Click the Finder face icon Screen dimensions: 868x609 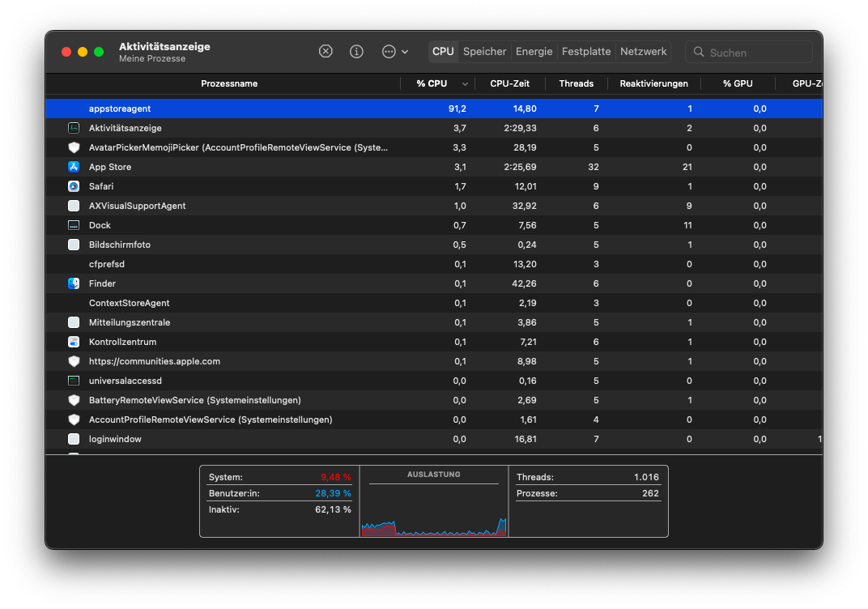coord(74,283)
